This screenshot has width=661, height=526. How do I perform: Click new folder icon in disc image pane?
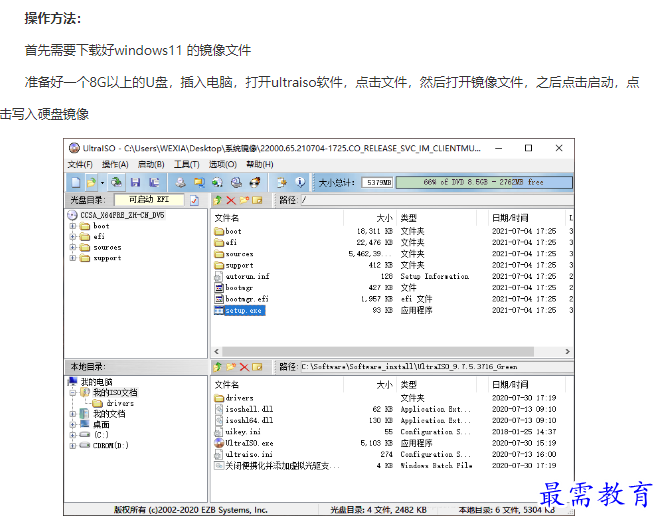(244, 200)
